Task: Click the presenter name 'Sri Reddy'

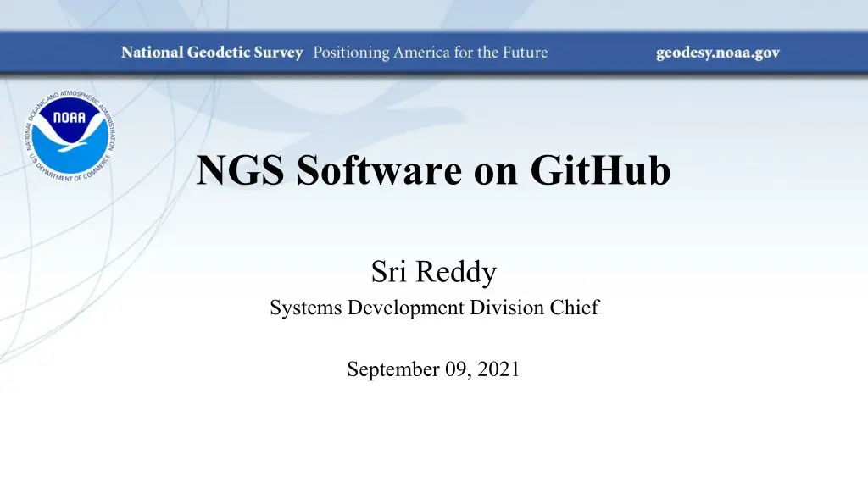Action: click(x=433, y=273)
